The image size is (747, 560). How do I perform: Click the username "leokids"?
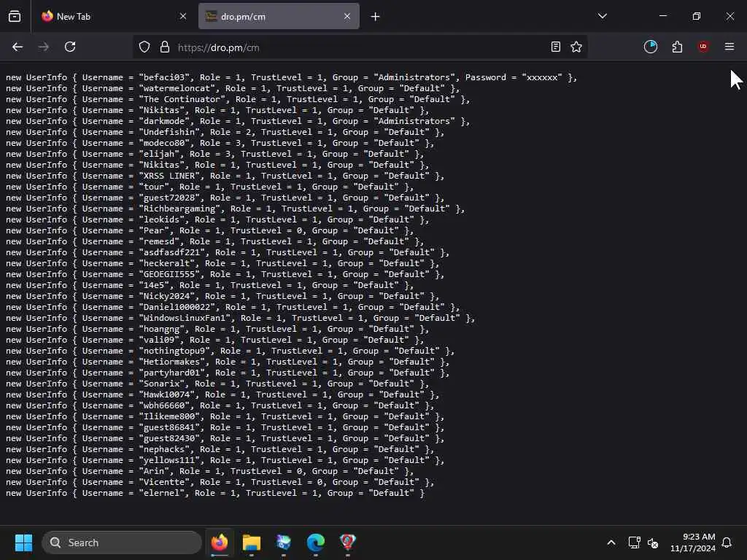(164, 219)
